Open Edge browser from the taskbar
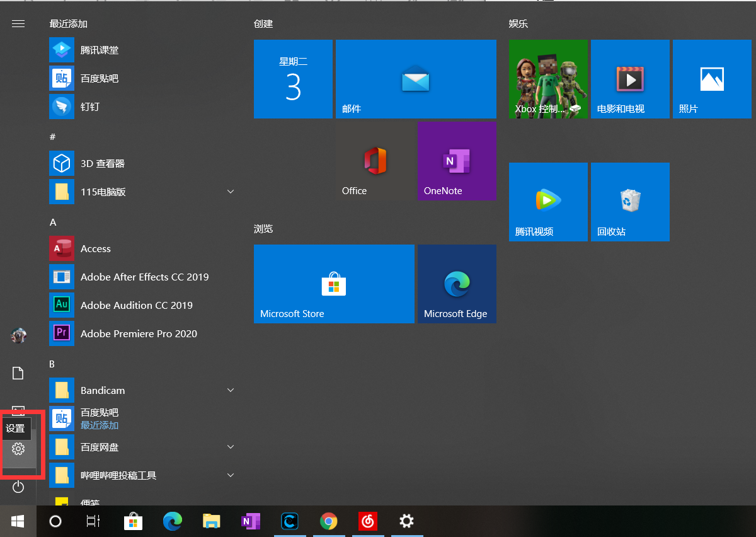The width and height of the screenshot is (756, 537). [172, 521]
